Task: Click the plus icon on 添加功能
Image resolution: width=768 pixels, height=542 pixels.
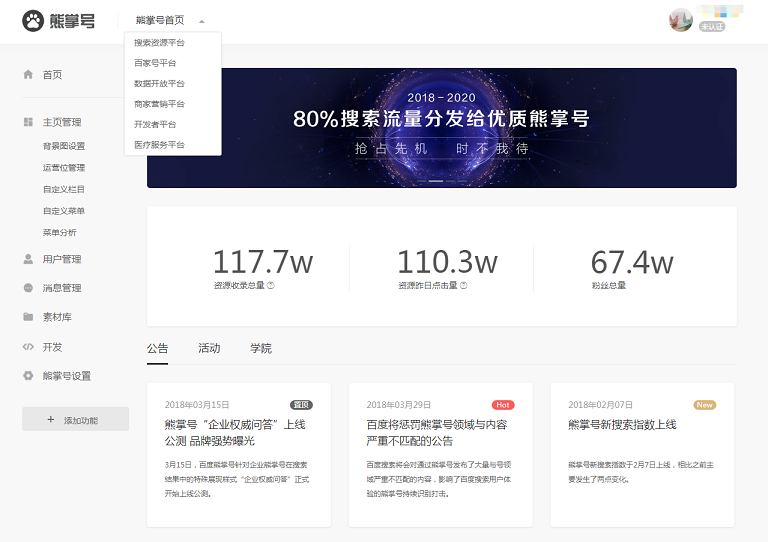Action: click(50, 419)
